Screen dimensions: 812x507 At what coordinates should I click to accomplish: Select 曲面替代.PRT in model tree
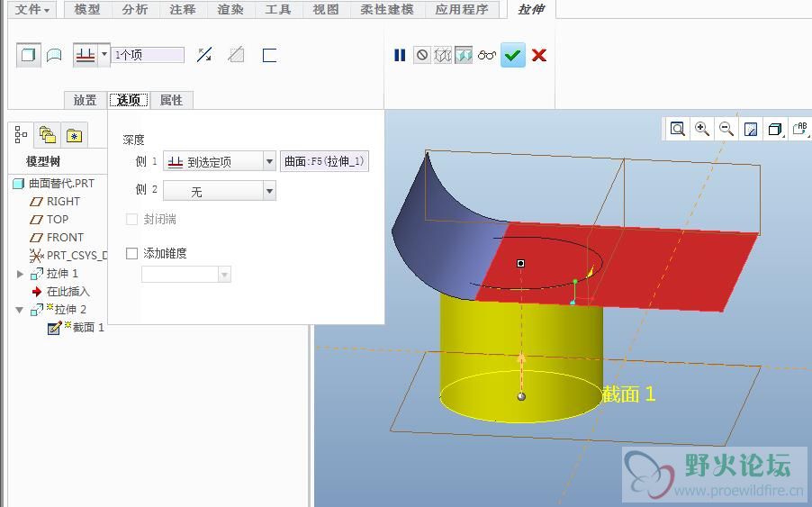pyautogui.click(x=54, y=184)
